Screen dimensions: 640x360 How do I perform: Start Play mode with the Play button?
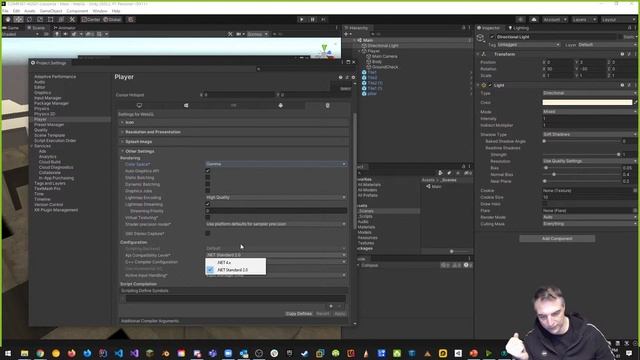302,19
